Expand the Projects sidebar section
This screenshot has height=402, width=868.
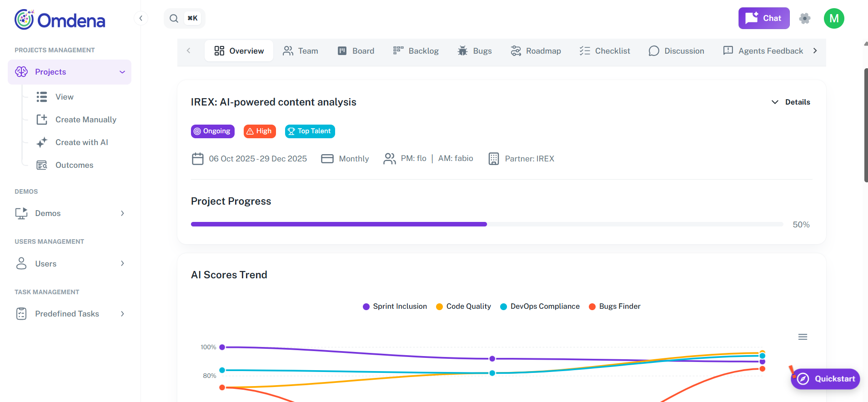70,72
